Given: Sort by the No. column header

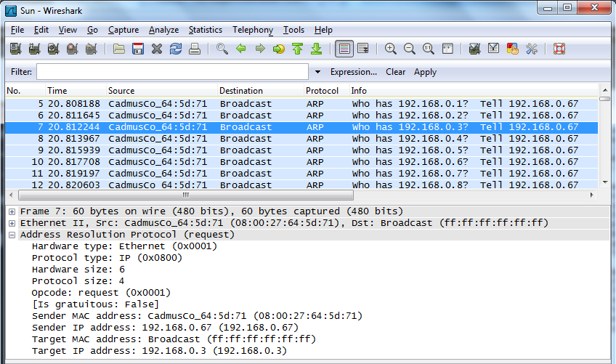Looking at the screenshot, I should click(25, 91).
